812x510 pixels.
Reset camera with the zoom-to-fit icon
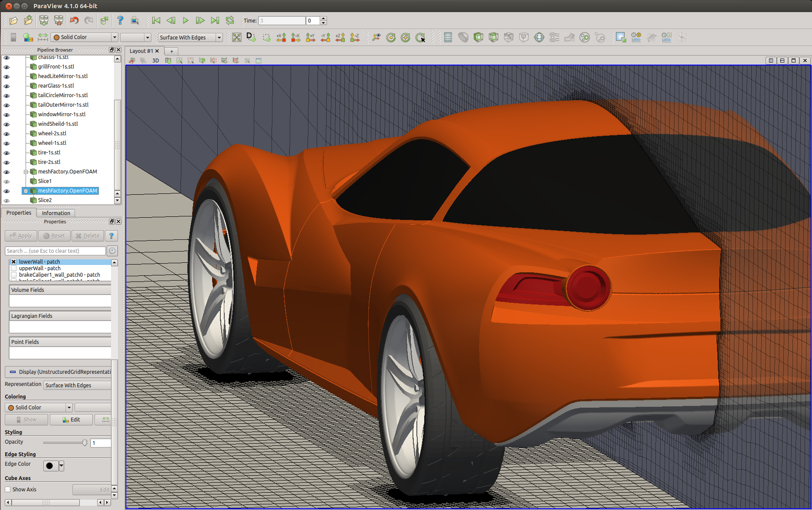[236, 38]
